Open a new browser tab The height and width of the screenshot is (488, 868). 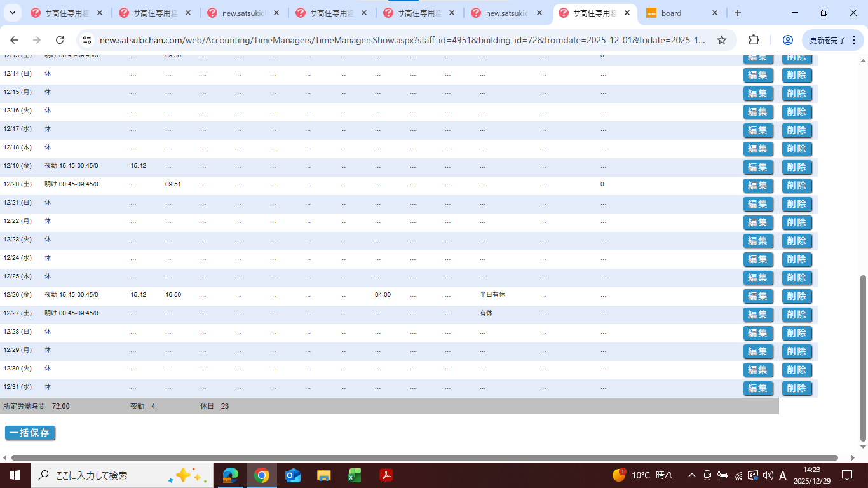(x=737, y=13)
